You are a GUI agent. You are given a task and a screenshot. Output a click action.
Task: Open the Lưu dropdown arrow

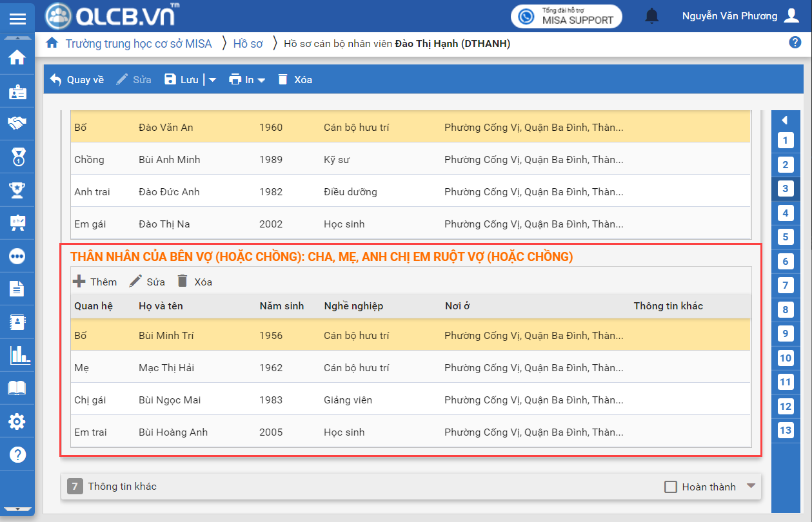tap(212, 80)
